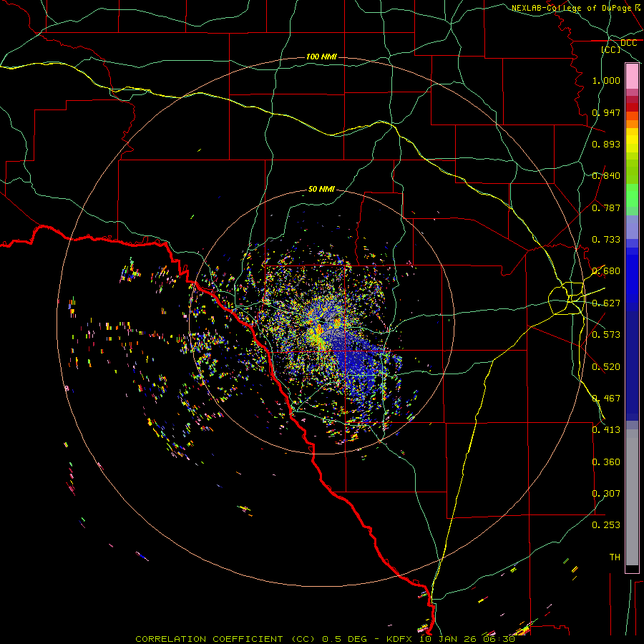Select the 0.680 scale value
The image size is (644, 644).
coord(606,271)
